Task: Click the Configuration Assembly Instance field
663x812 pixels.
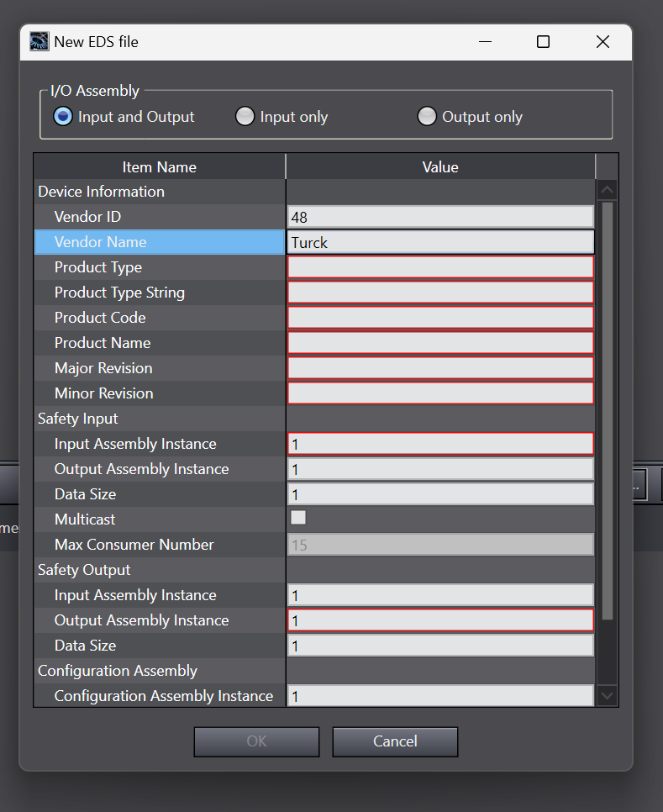Action: [440, 696]
